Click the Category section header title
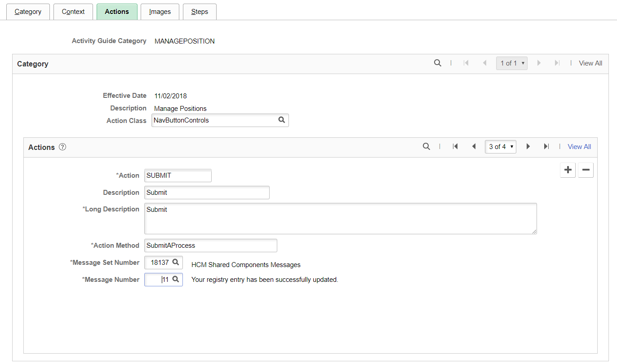 tap(33, 64)
